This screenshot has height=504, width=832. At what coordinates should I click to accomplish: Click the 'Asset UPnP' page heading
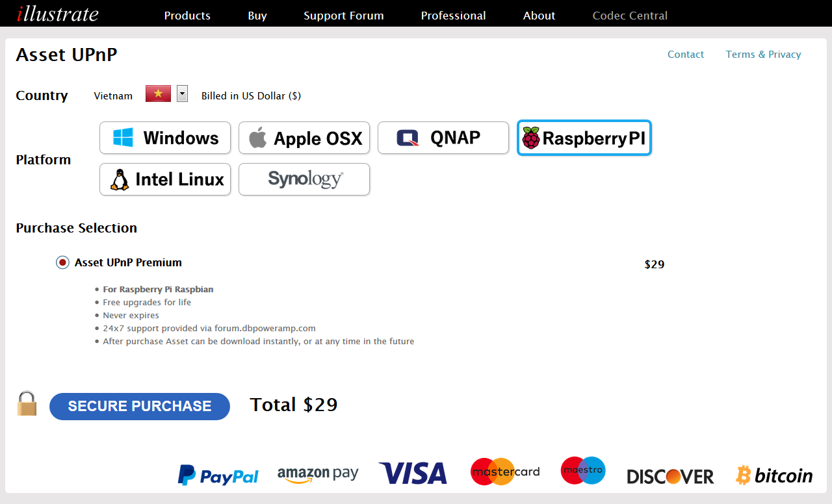click(x=66, y=55)
